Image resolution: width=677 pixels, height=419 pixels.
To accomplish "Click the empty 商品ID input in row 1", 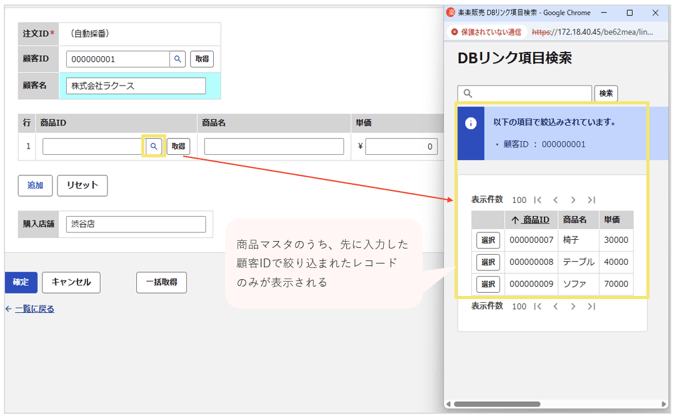I will coord(92,146).
